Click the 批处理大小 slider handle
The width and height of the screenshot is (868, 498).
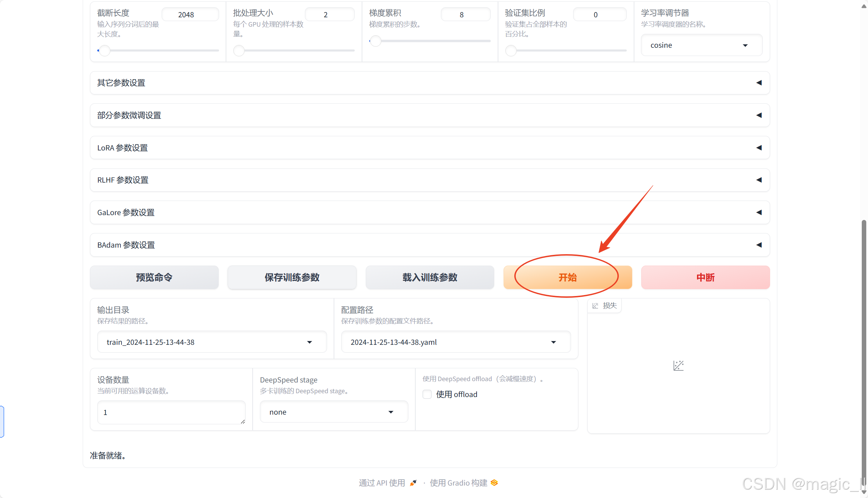pos(239,50)
